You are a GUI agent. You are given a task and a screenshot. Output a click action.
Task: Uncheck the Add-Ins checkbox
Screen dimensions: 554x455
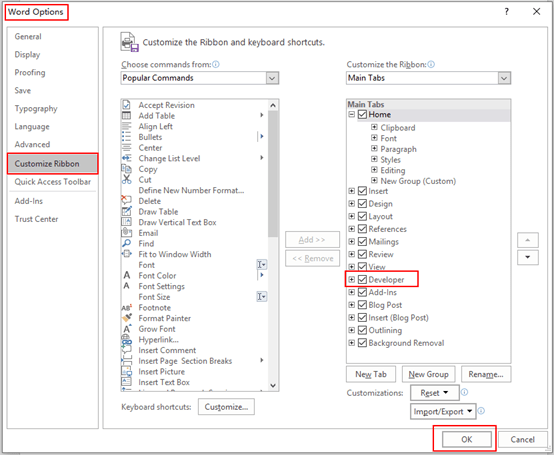click(x=362, y=292)
